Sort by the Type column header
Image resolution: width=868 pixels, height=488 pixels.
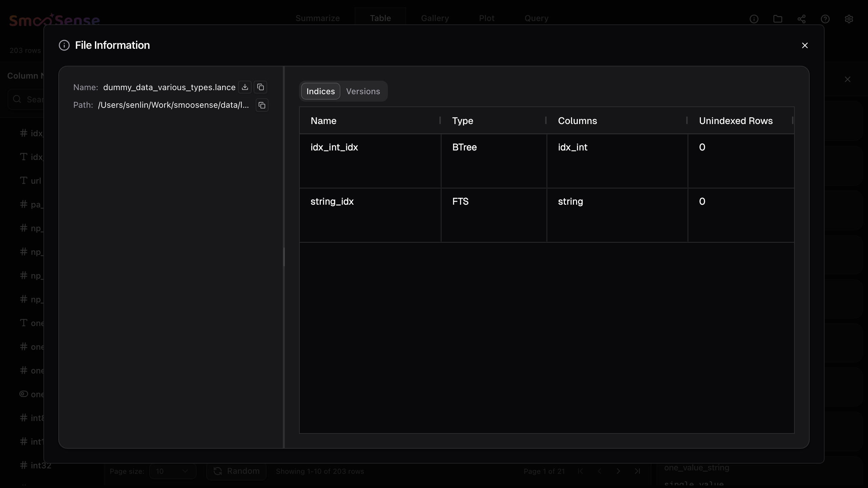462,121
